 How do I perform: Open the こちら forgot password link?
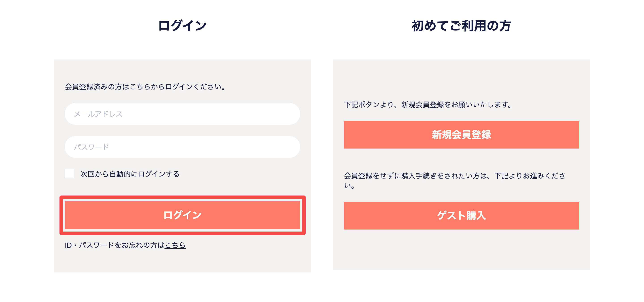pyautogui.click(x=175, y=245)
